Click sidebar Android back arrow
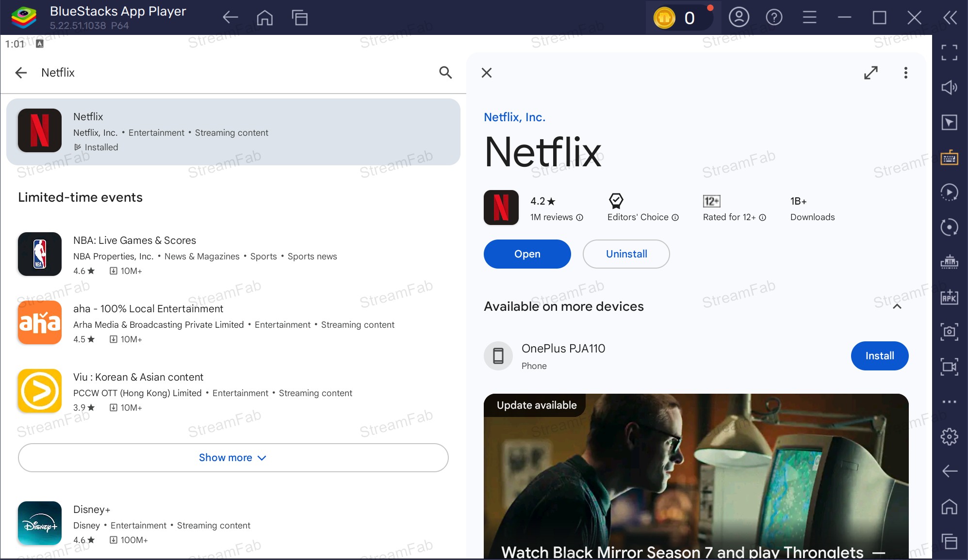The width and height of the screenshot is (968, 560). [950, 471]
